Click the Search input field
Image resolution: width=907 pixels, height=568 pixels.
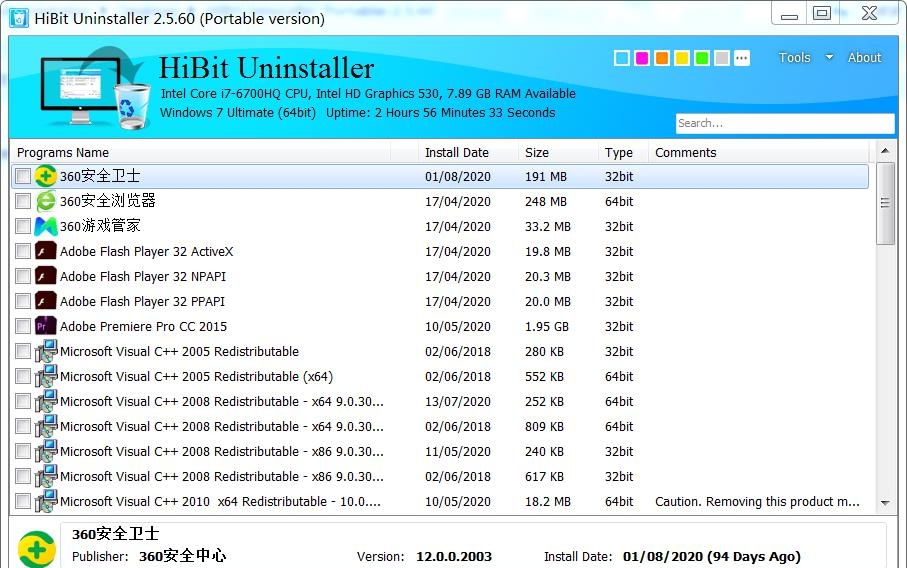tap(785, 123)
